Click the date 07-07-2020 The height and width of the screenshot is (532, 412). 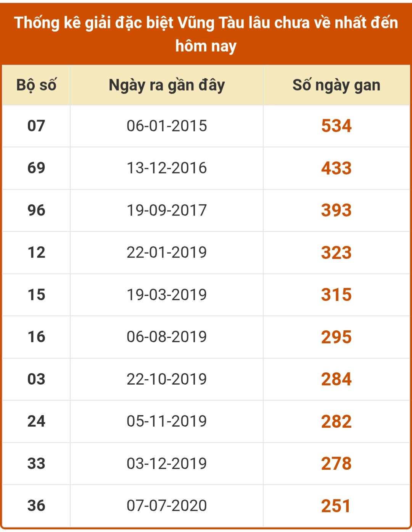(x=167, y=506)
